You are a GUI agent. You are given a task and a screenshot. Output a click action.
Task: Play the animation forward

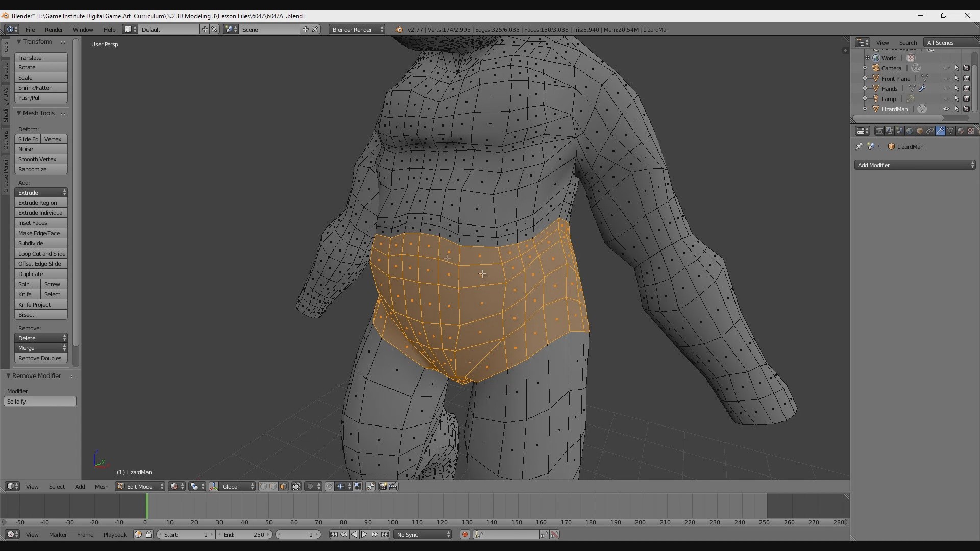[364, 534]
